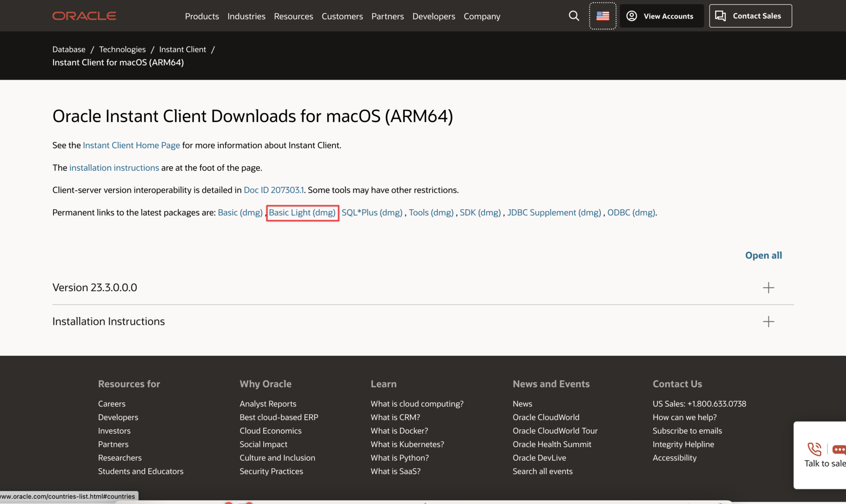Open What is Kubernetes? footer link
Viewport: 846px width, 504px height.
point(407,445)
